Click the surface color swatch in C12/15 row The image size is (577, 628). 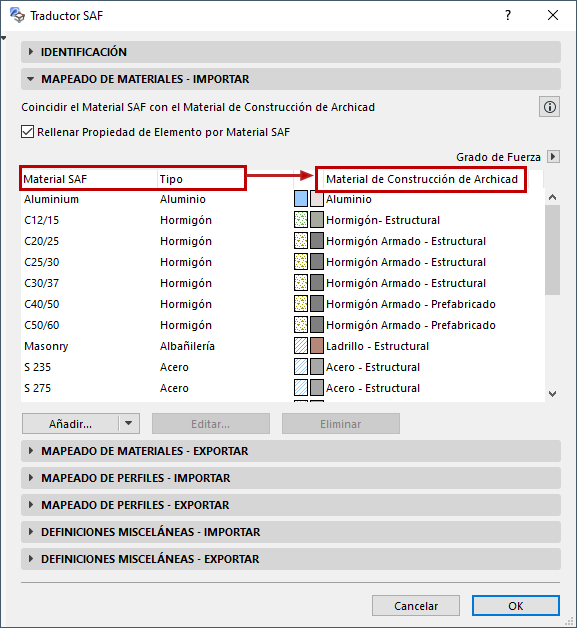point(317,220)
